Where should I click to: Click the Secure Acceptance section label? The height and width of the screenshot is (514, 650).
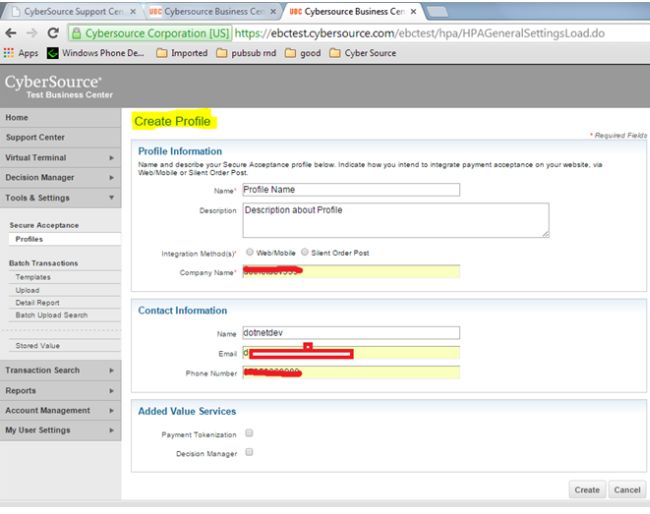point(44,225)
